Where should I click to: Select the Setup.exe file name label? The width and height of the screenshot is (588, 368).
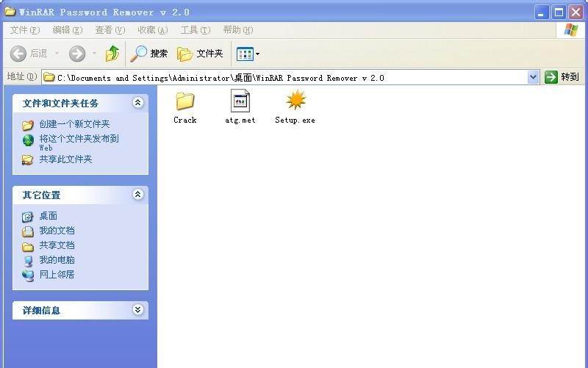click(x=295, y=120)
